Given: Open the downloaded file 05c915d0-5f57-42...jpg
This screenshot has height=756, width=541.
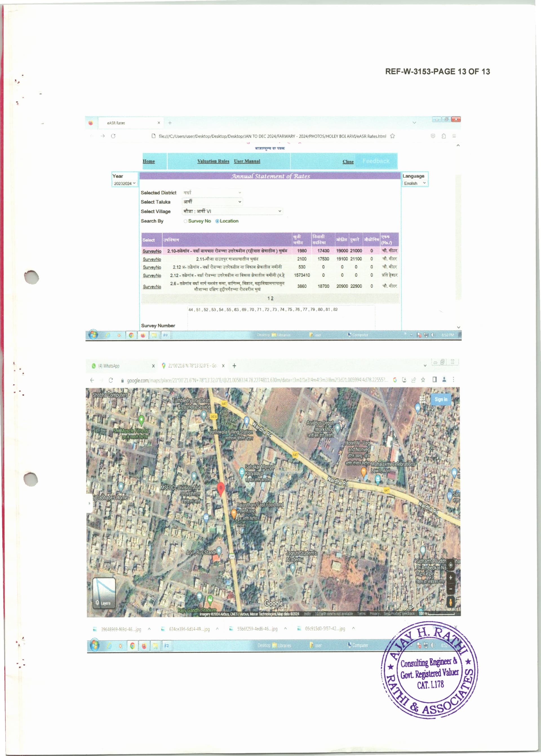Looking at the screenshot, I should (x=325, y=629).
